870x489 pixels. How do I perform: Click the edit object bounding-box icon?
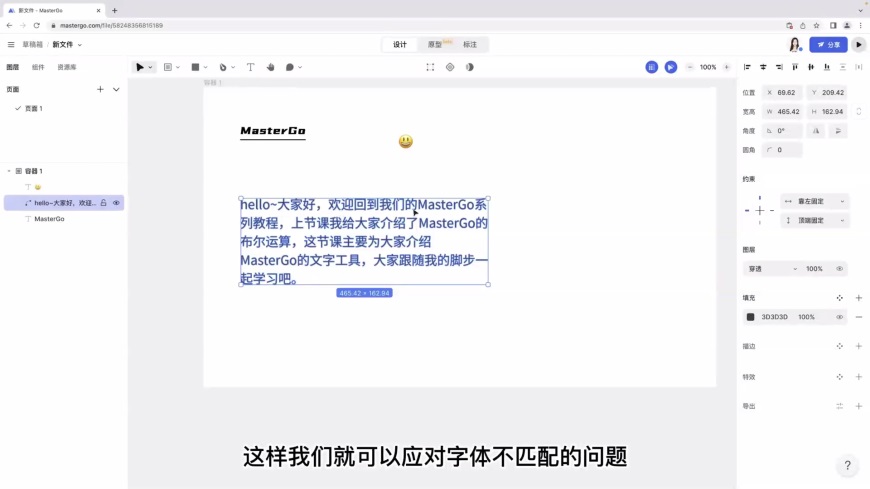430,67
